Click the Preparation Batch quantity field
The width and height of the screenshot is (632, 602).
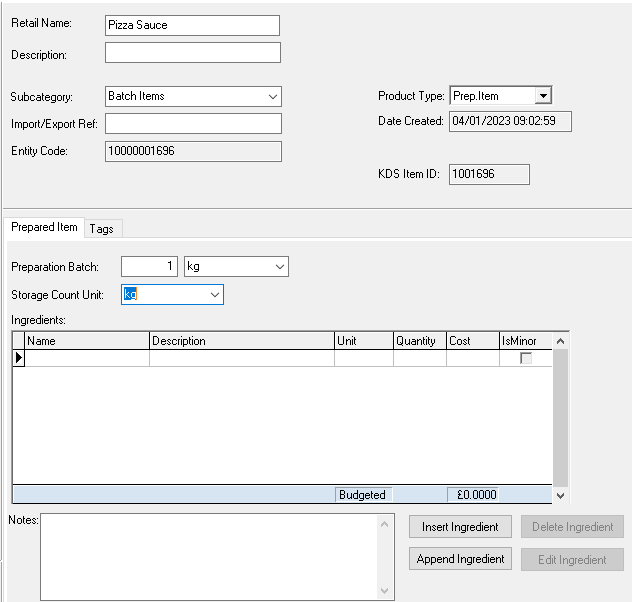point(149,267)
